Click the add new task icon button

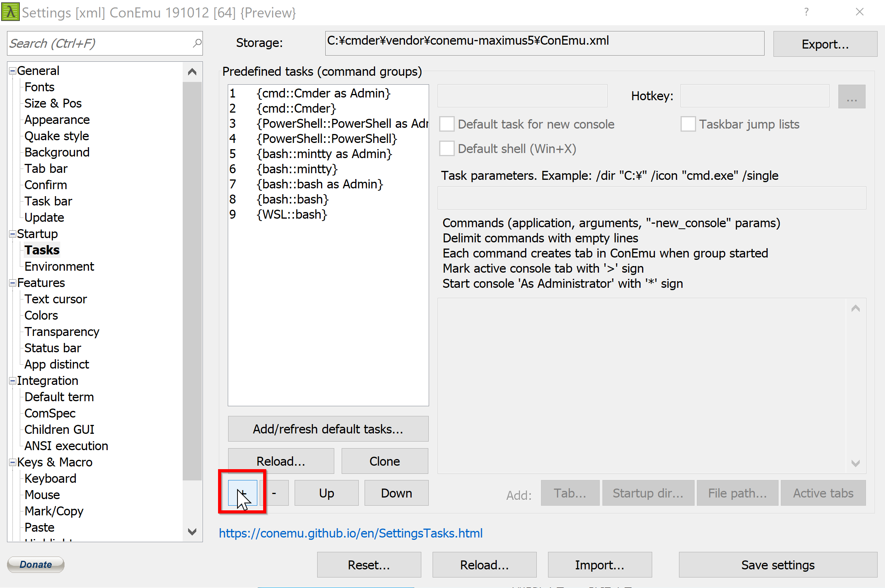click(x=242, y=493)
